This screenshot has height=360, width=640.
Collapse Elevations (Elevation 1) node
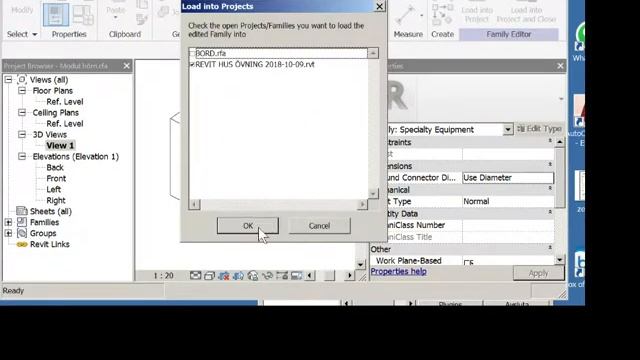click(x=22, y=156)
